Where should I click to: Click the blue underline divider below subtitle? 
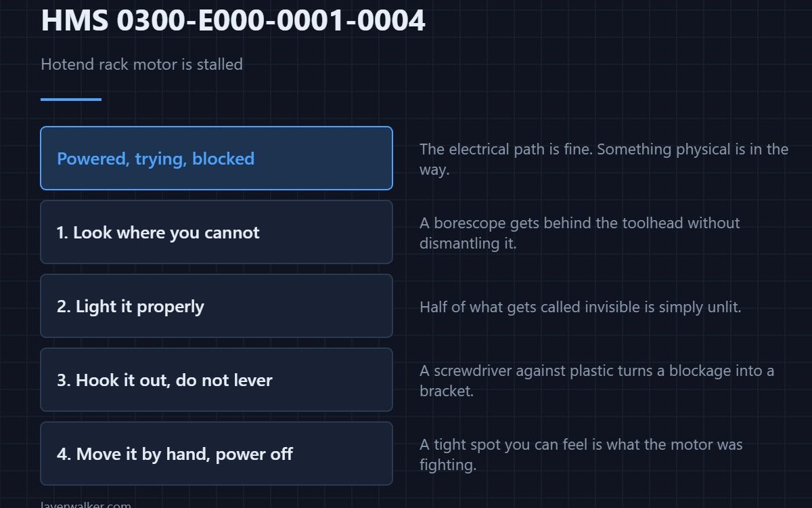click(71, 100)
